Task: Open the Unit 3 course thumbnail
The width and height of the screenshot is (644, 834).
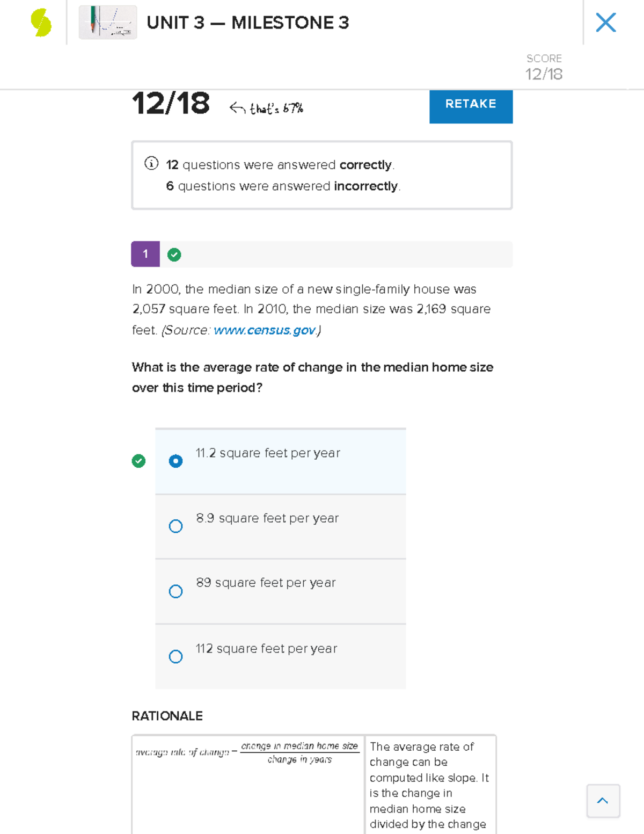Action: 108,23
